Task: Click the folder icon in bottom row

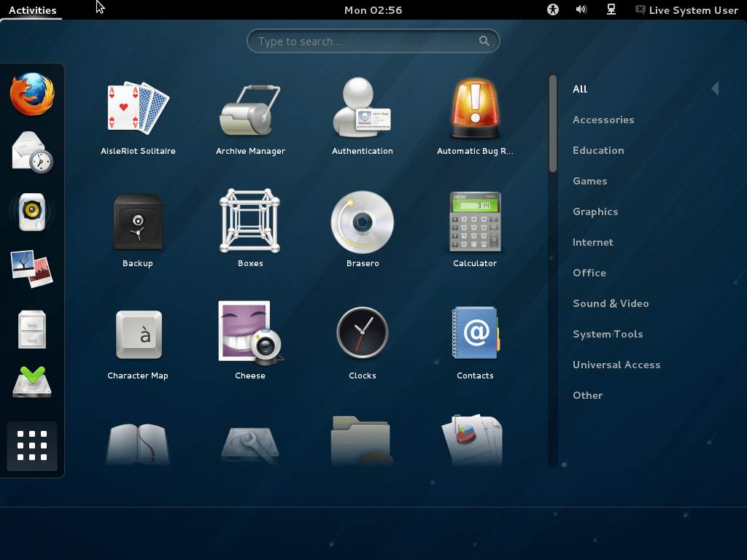Action: pos(362,440)
